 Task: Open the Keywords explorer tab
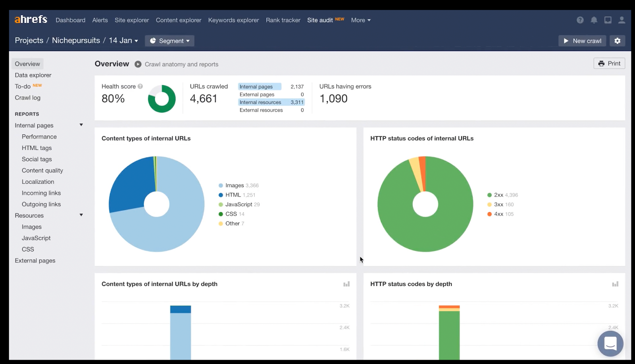tap(233, 20)
